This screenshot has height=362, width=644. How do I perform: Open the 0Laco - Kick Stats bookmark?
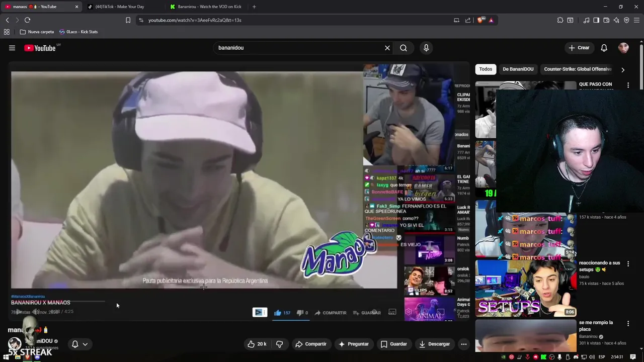78,32
